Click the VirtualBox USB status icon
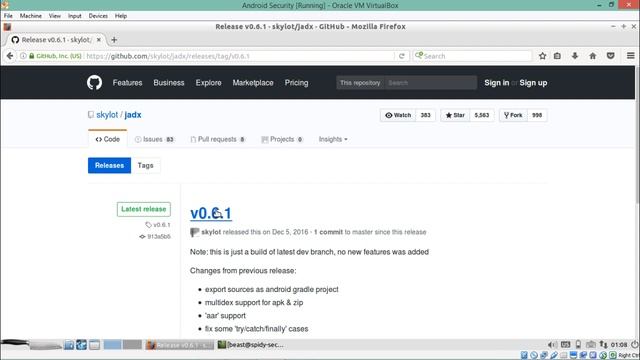640x360 pixels. coord(553,356)
